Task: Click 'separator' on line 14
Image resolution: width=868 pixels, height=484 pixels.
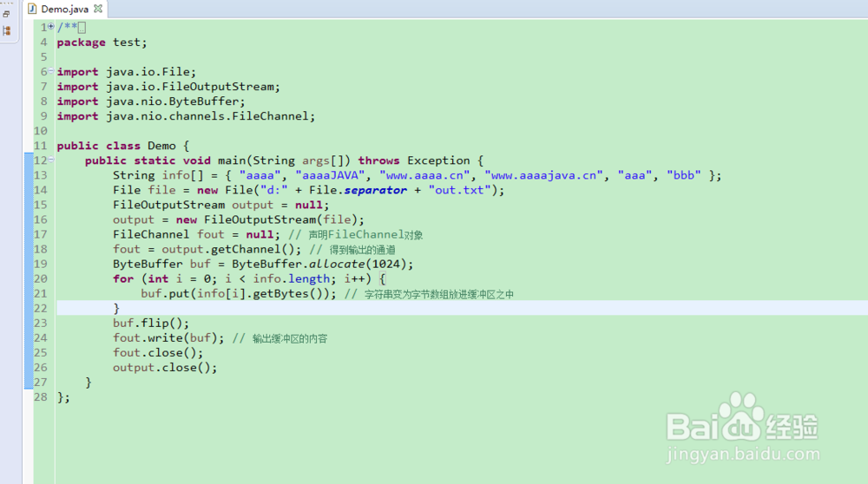Action: pyautogui.click(x=375, y=190)
